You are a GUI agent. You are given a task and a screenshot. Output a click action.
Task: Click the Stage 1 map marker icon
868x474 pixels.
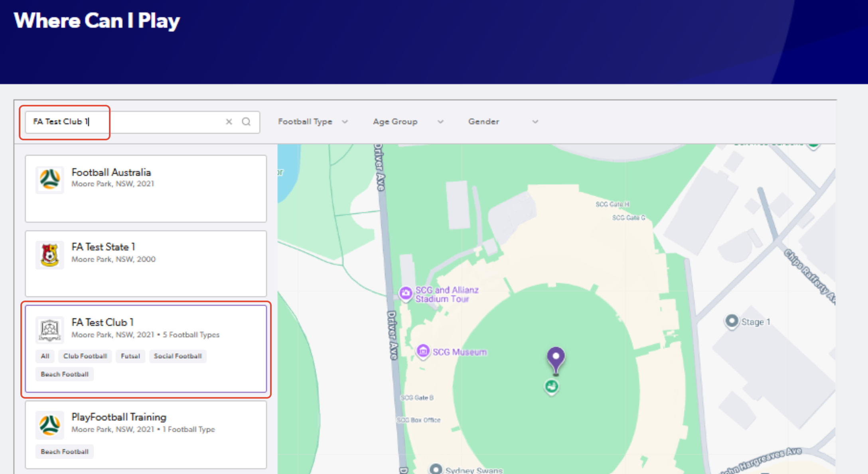point(732,321)
